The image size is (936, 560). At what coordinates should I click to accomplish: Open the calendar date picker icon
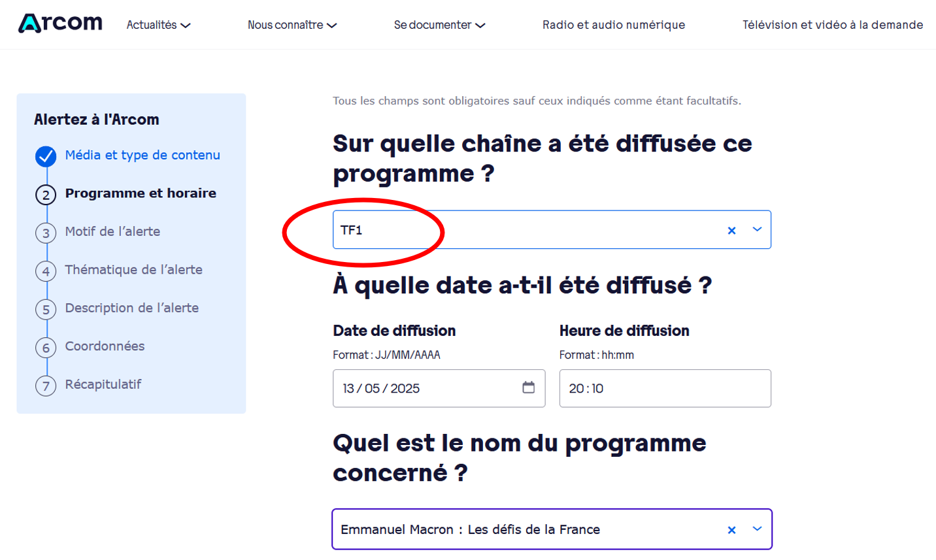528,387
